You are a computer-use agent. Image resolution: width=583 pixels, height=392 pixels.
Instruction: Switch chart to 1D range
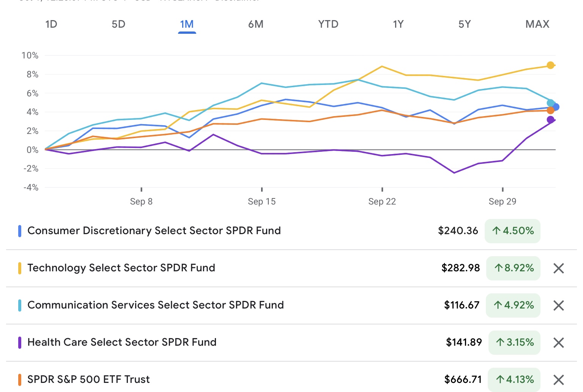pos(51,24)
